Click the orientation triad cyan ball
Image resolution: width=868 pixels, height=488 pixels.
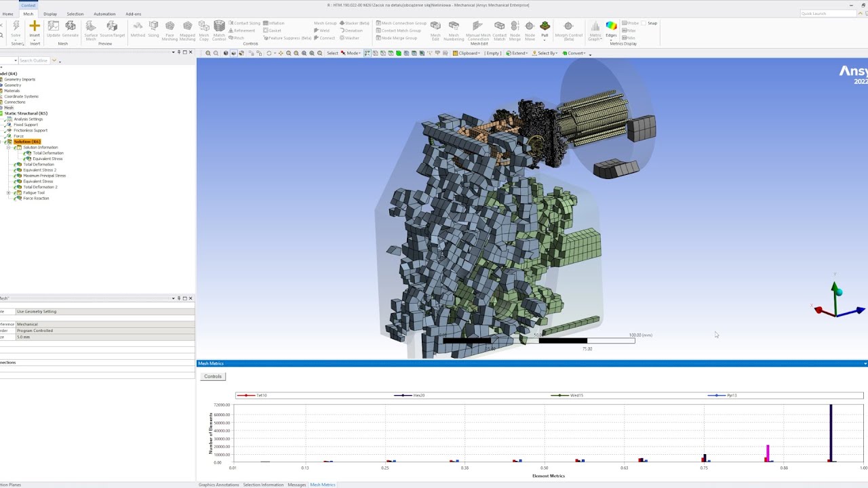[x=838, y=292]
